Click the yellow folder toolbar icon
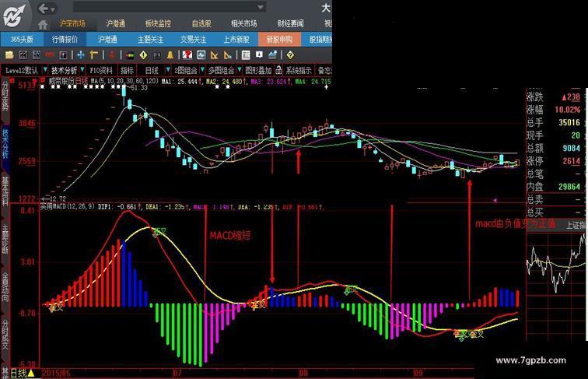Screen dimensions: 588x379 [x=9, y=55]
